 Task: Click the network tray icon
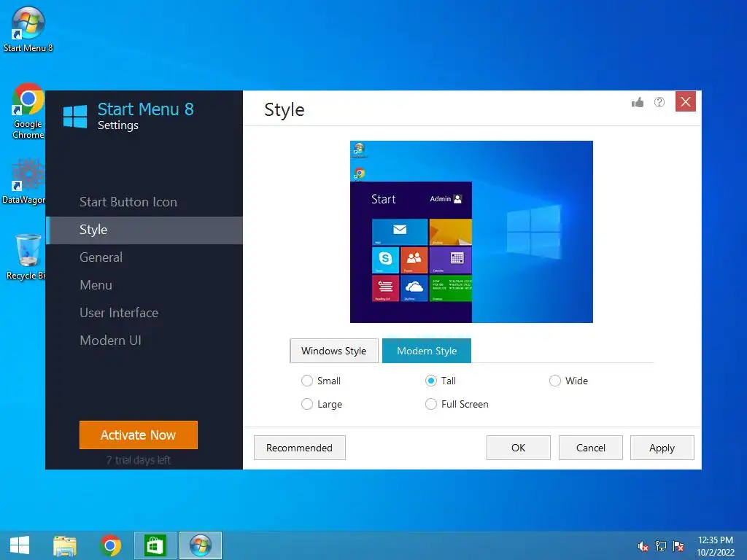(661, 546)
